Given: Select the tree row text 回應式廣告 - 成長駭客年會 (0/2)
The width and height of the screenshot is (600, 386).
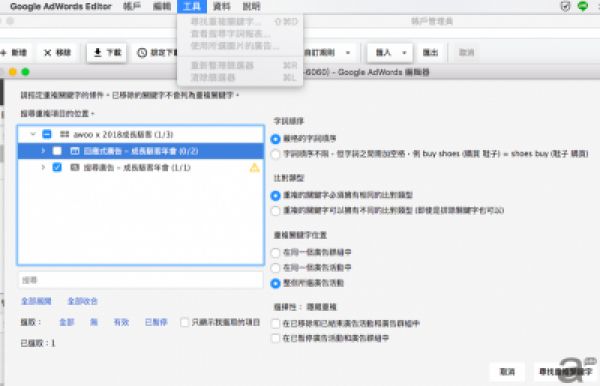Looking at the screenshot, I should [141, 151].
